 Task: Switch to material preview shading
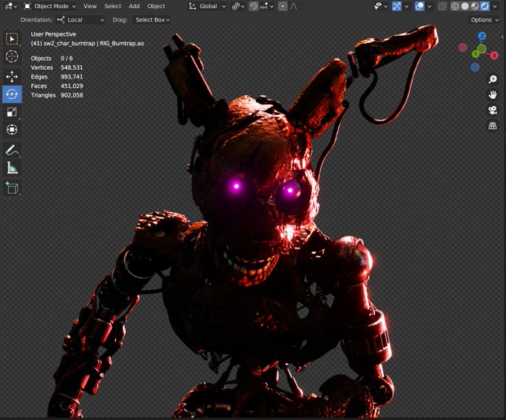(x=475, y=6)
